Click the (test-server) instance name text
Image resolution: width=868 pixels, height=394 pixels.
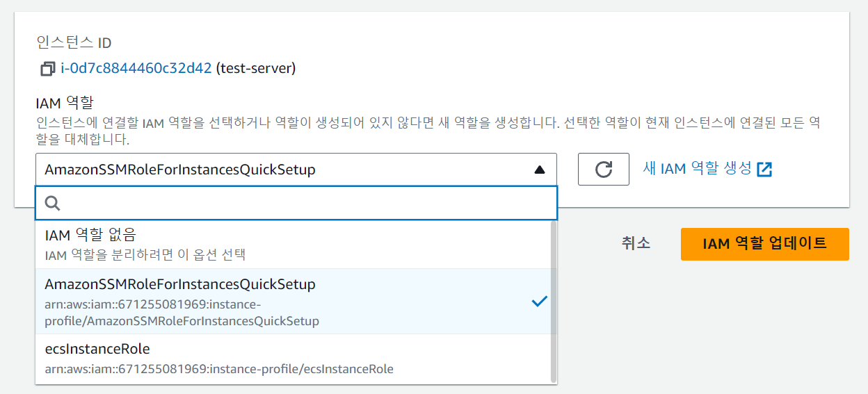tap(256, 69)
